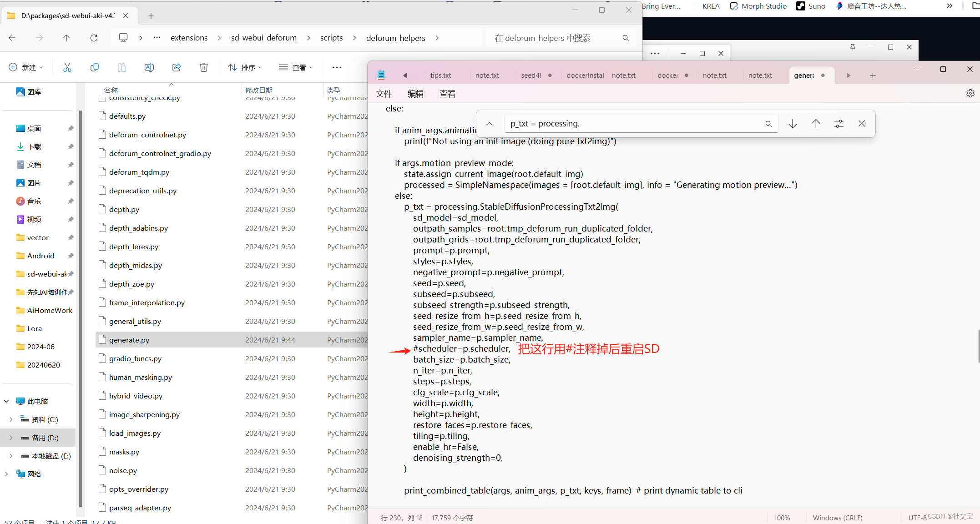
Task: Click the Copy icon in toolbar
Action: tap(95, 67)
